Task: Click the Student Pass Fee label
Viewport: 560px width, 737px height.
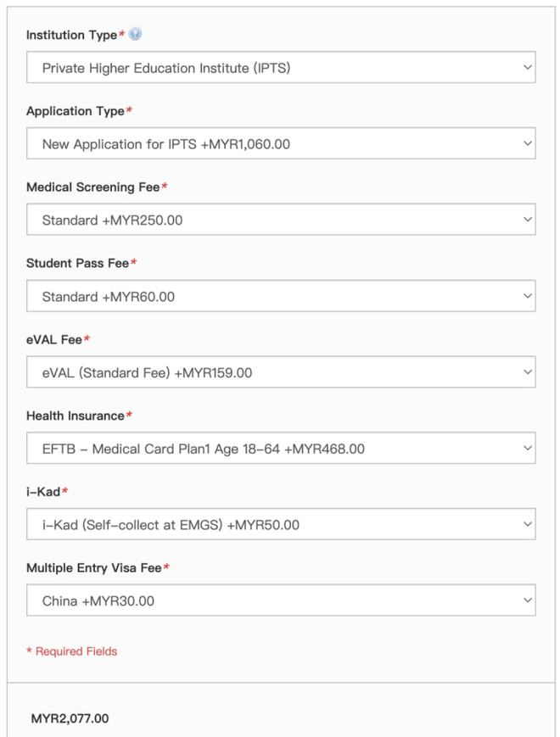Action: click(x=77, y=264)
